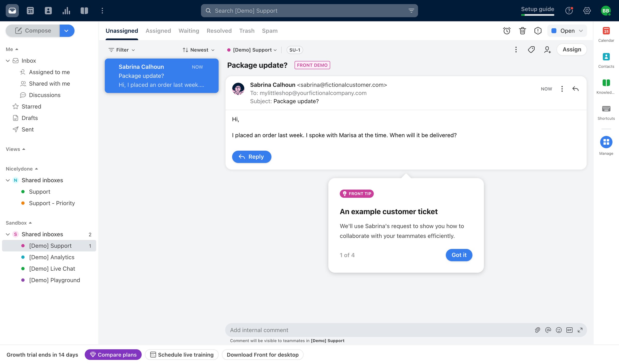Click Schedule live training
The height and width of the screenshot is (364, 619).
[x=182, y=355]
